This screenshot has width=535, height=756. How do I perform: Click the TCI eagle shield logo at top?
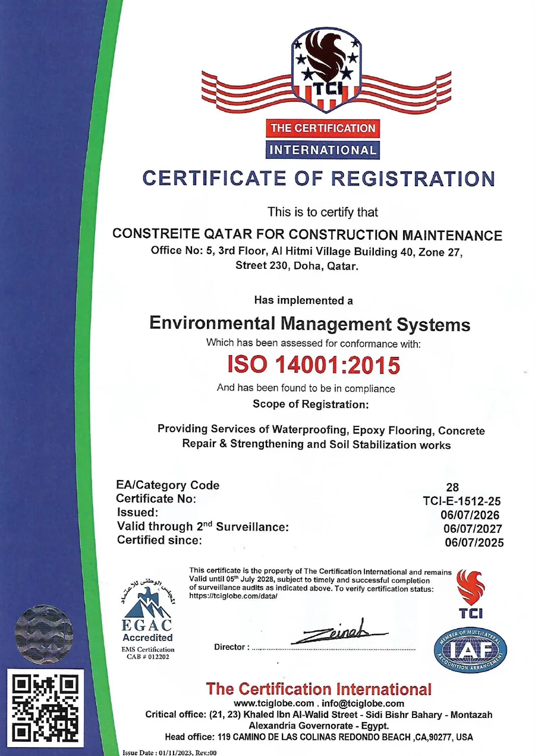(325, 70)
